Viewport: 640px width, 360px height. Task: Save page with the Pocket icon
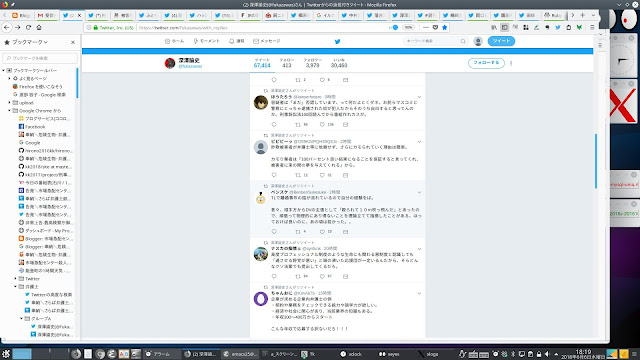[x=435, y=27]
